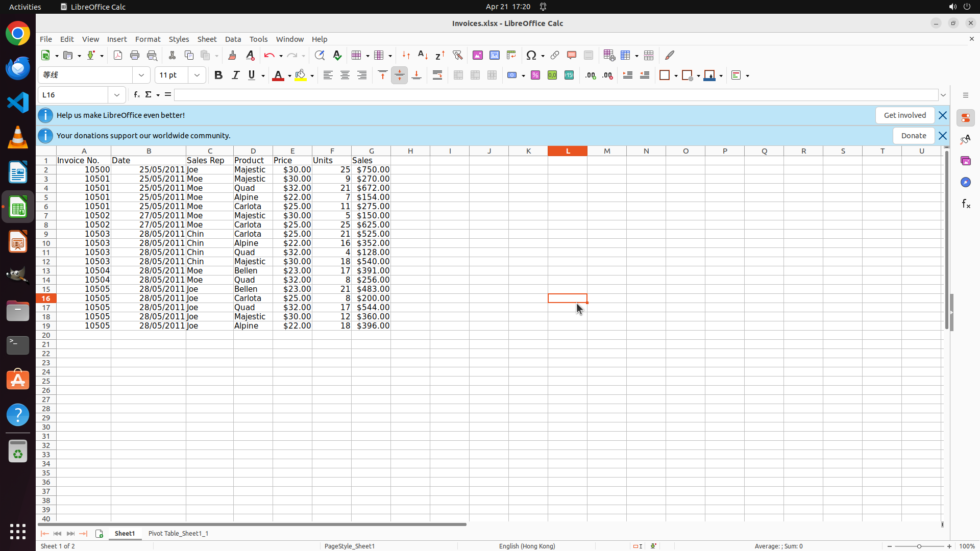Click the Export as PDF icon
The image size is (980, 551).
click(118, 55)
